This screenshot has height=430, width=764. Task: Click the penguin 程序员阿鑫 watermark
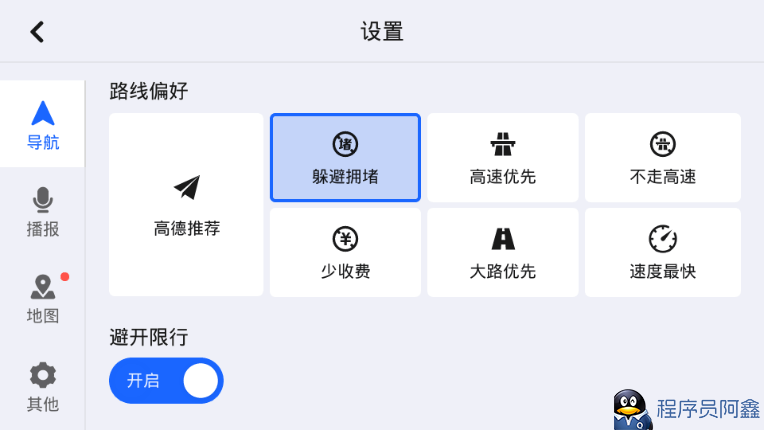(x=687, y=409)
